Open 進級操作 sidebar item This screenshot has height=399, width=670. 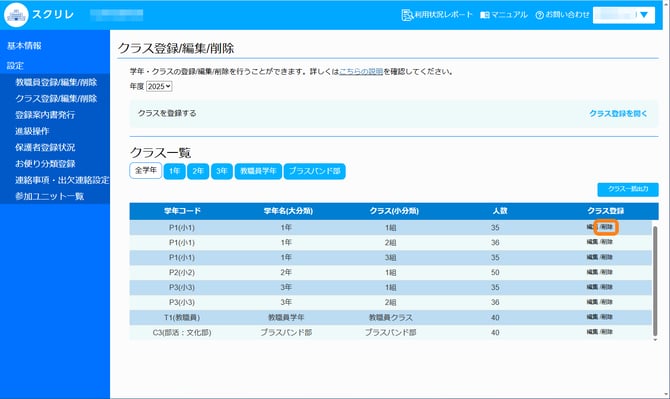(x=32, y=131)
